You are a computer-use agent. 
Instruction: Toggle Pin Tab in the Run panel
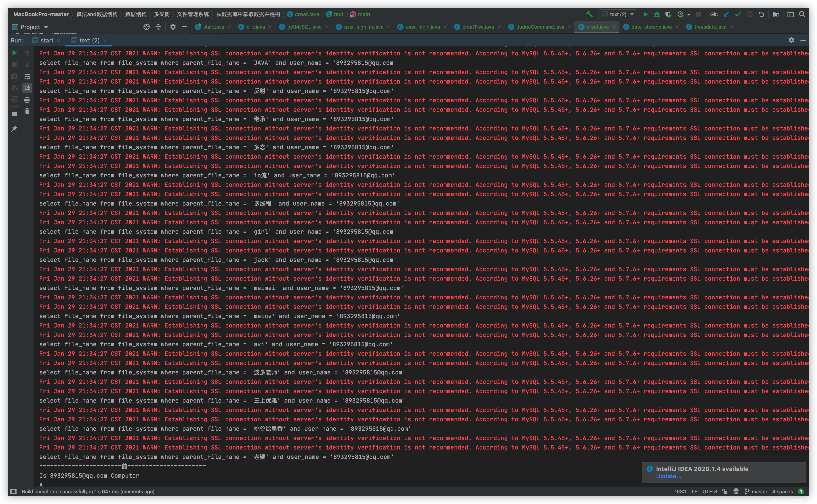pos(14,129)
